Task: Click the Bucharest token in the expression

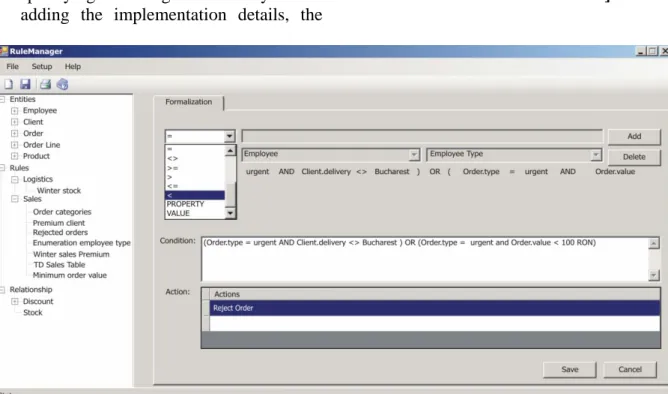Action: point(392,172)
